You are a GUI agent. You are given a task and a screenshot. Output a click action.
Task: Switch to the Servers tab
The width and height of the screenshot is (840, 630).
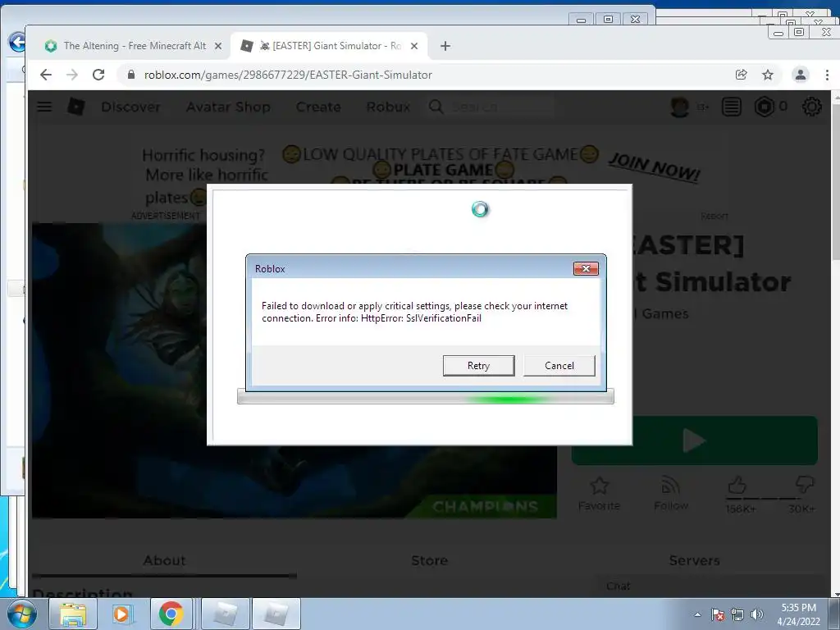click(694, 561)
